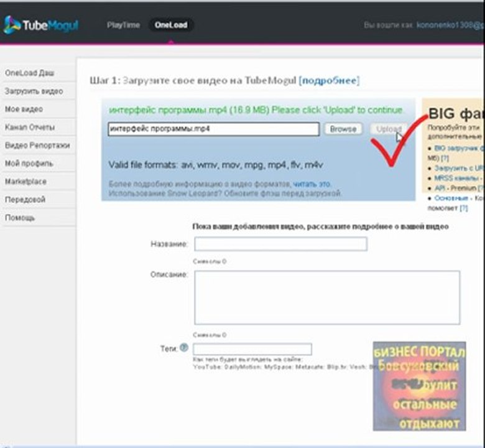Click the читать это link
485x448 pixels.
tap(312, 184)
